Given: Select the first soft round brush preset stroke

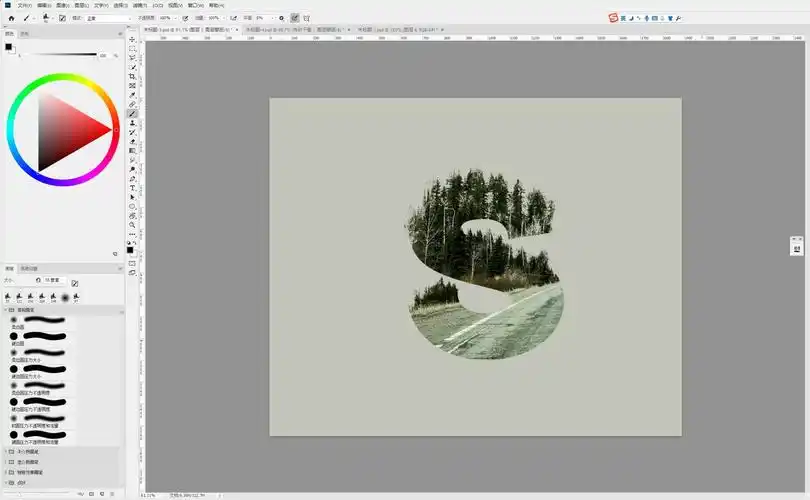Looking at the screenshot, I should click(x=45, y=320).
